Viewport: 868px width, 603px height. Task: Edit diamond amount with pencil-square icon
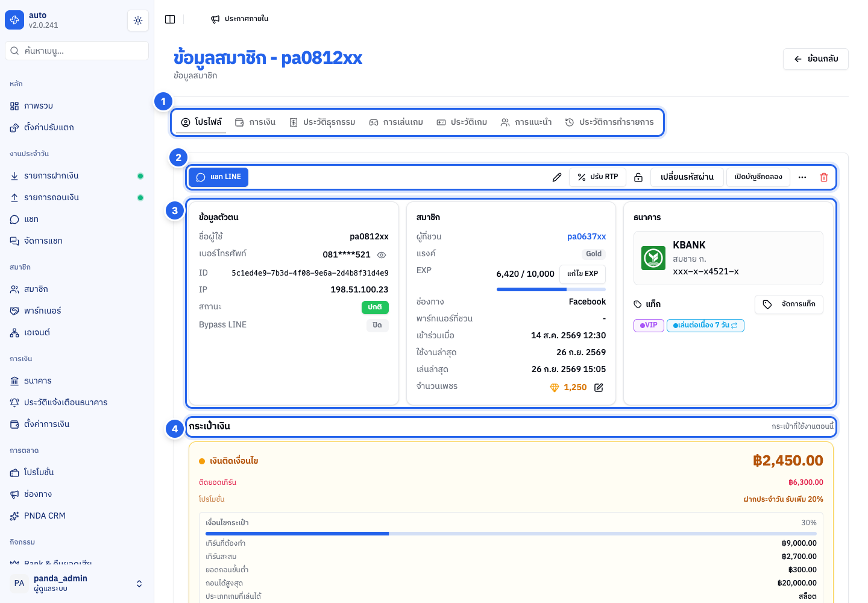coord(599,388)
